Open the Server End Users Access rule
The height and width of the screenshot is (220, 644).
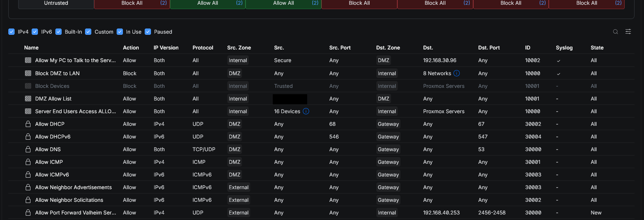pos(76,111)
